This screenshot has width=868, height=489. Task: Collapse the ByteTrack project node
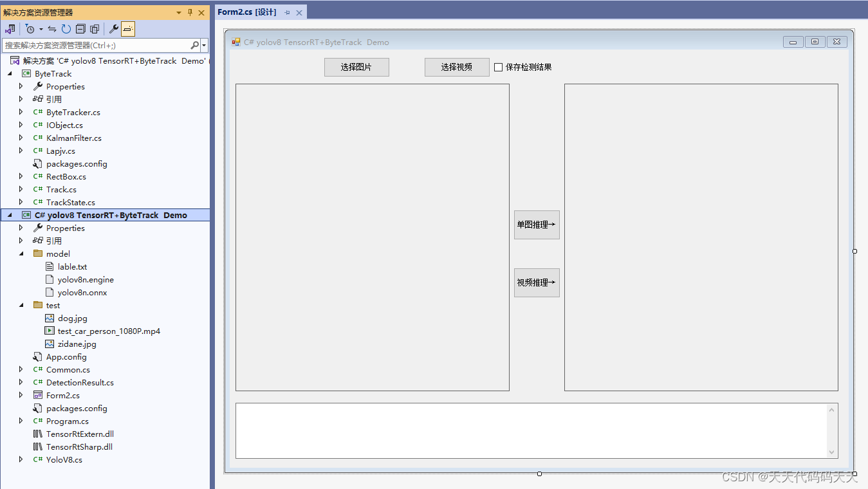tap(9, 73)
